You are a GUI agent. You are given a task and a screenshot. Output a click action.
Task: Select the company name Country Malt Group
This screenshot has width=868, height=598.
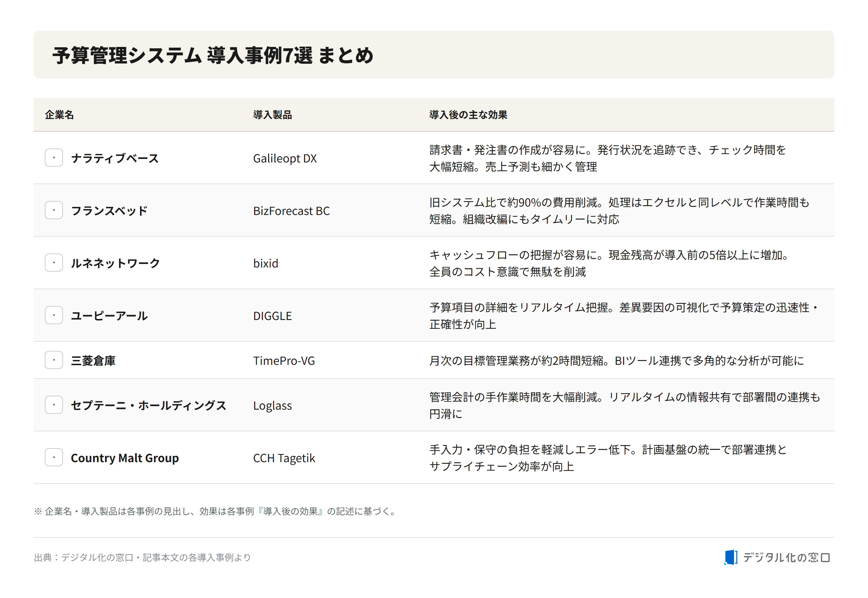125,458
